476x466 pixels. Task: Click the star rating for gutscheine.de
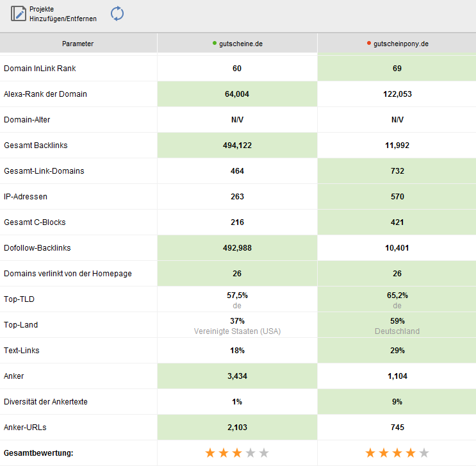237,453
